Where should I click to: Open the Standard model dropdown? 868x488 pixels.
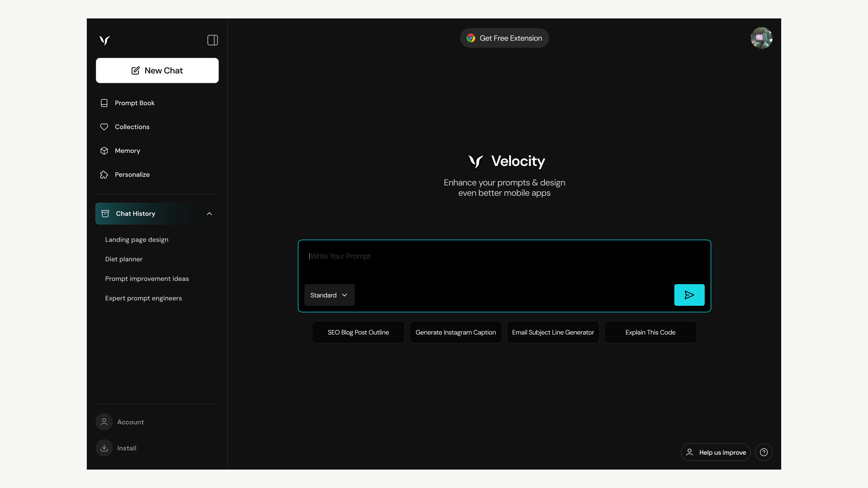coord(329,295)
